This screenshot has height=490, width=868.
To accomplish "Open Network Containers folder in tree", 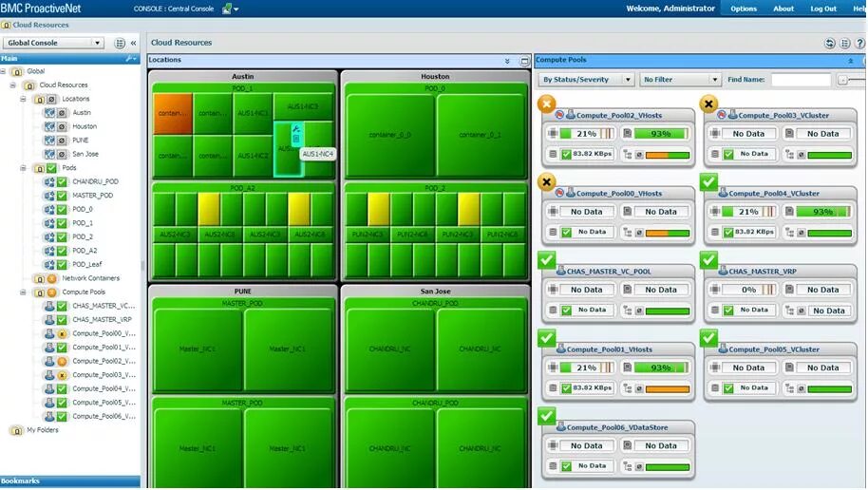I will [90, 278].
